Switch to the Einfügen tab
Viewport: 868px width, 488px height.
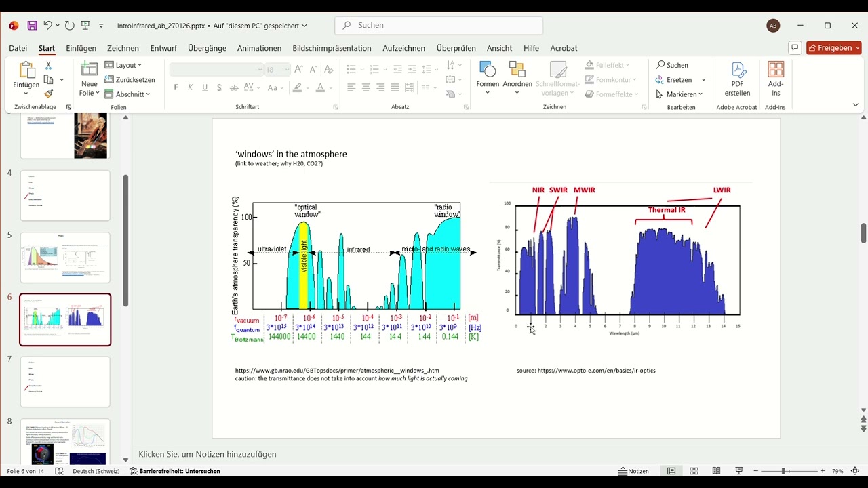[x=81, y=48]
